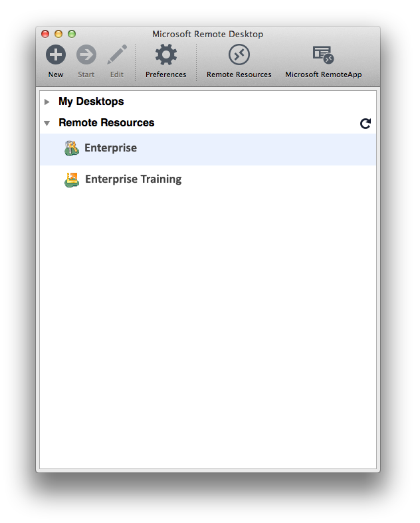Click the My Desktops heading
Viewport: 420px width, 523px height.
click(x=91, y=102)
